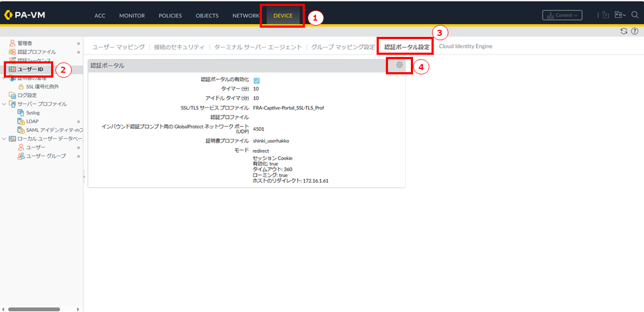Switch to the ACC tab
This screenshot has width=644, height=312.
pyautogui.click(x=100, y=16)
